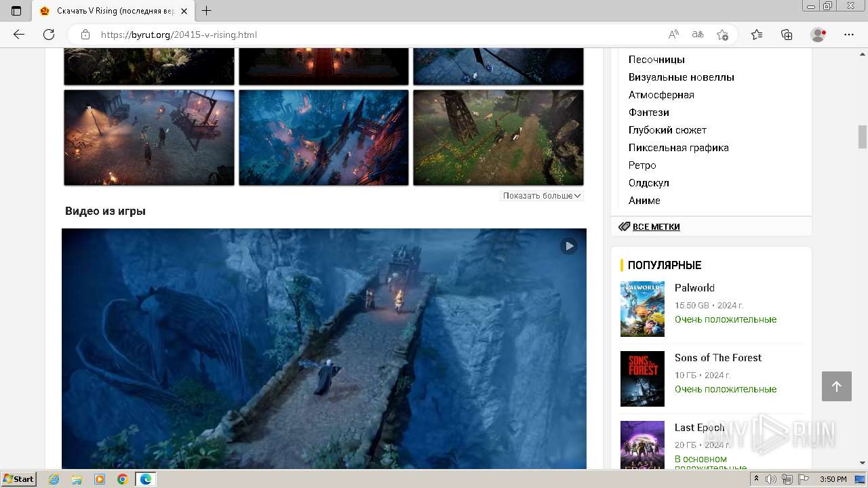Viewport: 868px width, 488px height.
Task: Show hidden system tray icons
Action: pyautogui.click(x=756, y=479)
